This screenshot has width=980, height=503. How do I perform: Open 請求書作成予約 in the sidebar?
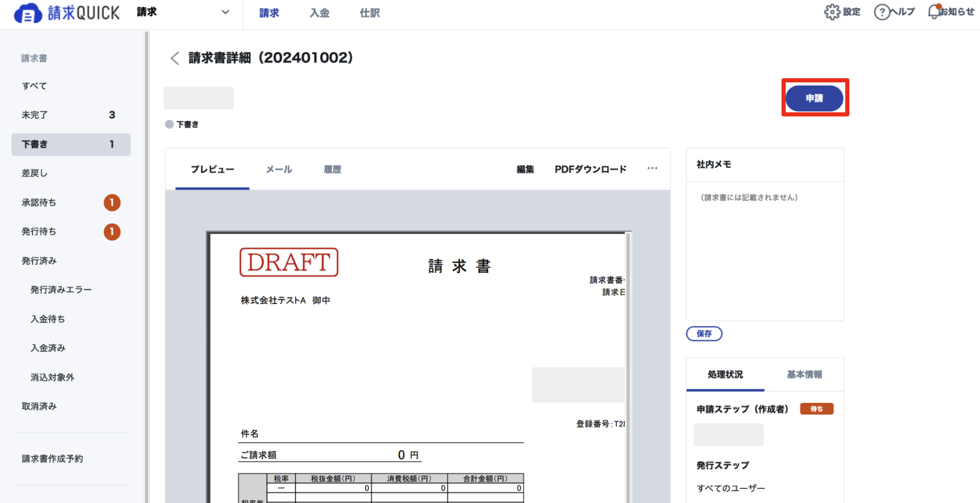coord(52,458)
